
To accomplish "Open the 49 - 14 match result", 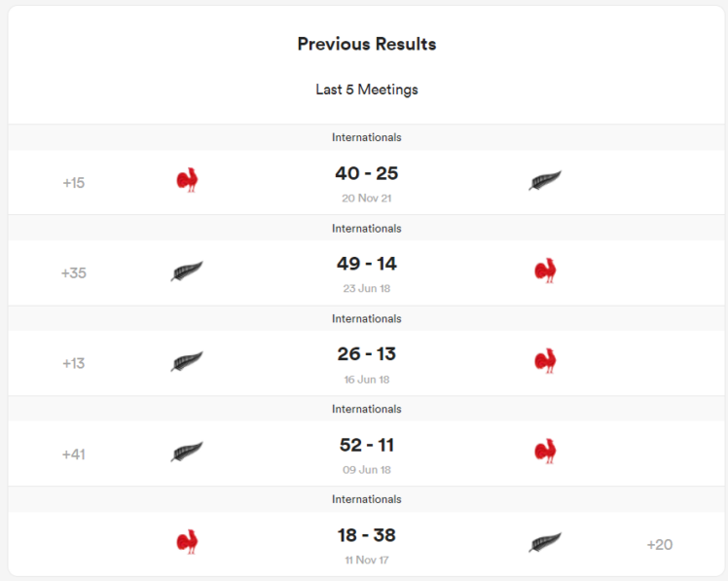I will coord(367,265).
